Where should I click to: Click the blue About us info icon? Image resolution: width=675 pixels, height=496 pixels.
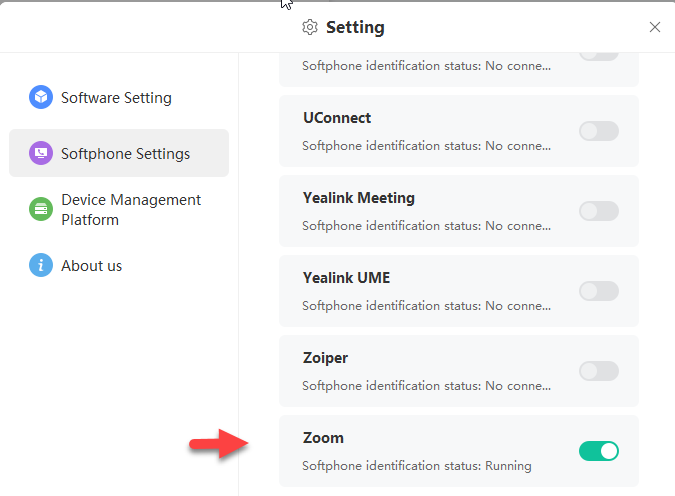coord(41,265)
